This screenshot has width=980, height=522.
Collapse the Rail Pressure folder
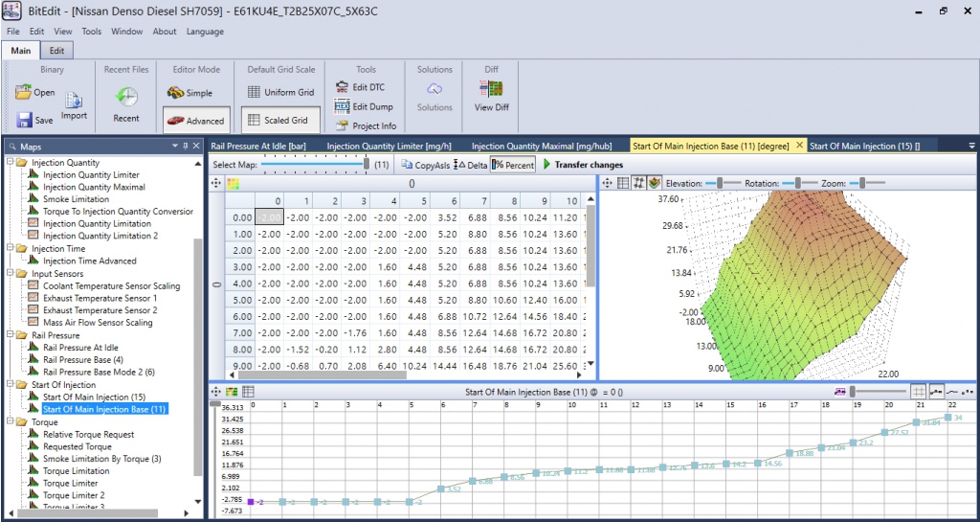10,335
